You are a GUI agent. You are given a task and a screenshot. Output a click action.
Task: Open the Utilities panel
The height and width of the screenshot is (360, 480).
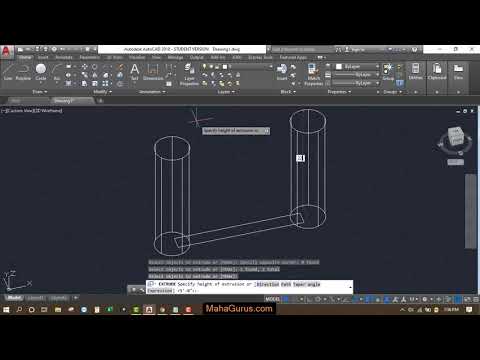coord(415,72)
